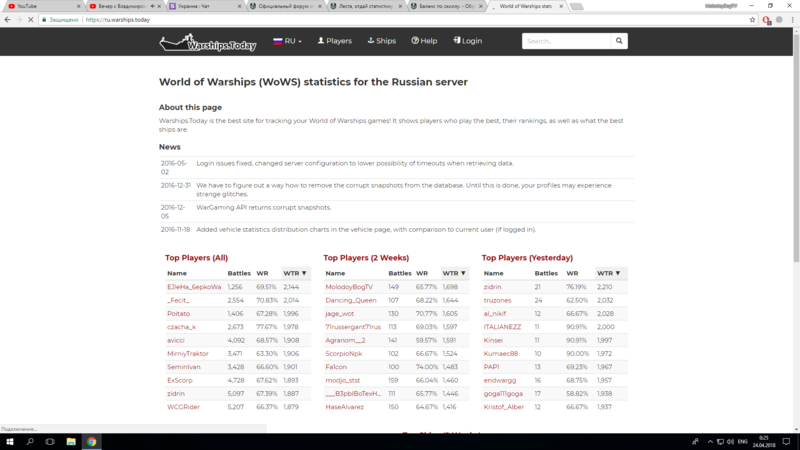Open Windows taskbar search
Screen dimensions: 800x450
[30, 442]
